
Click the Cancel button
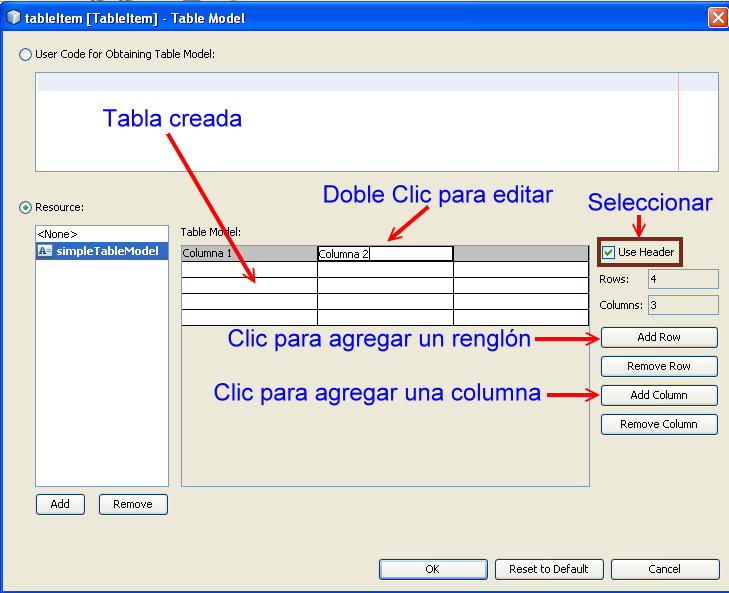(665, 569)
